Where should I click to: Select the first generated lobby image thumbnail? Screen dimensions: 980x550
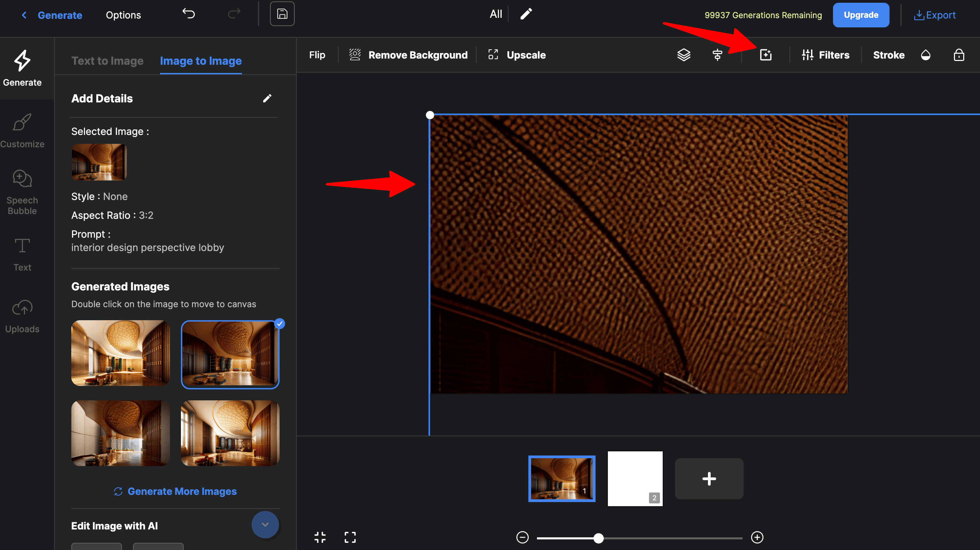click(x=120, y=353)
